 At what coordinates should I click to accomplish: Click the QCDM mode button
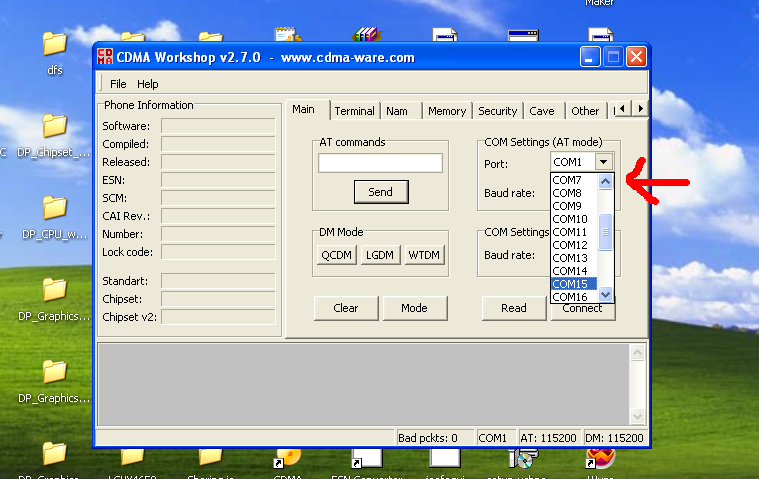[336, 255]
